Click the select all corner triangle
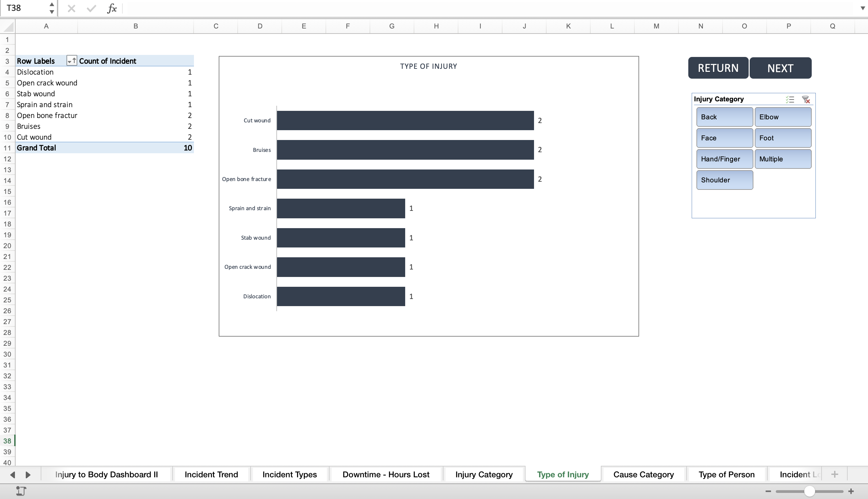The width and height of the screenshot is (868, 499). [8, 26]
